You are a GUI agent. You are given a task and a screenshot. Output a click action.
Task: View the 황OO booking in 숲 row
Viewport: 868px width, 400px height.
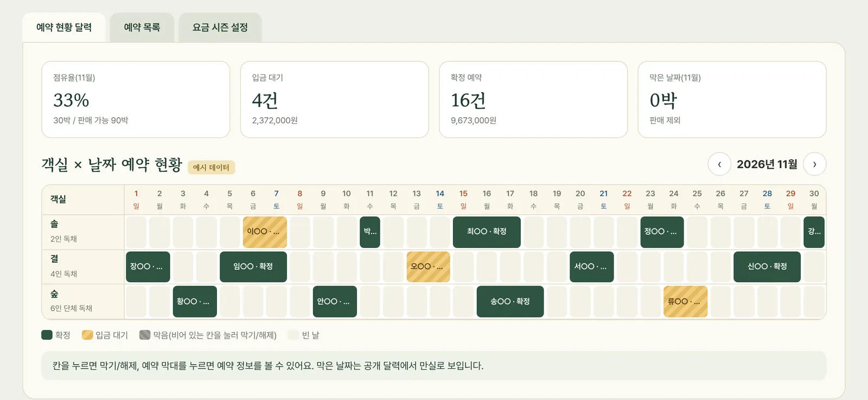[195, 302]
